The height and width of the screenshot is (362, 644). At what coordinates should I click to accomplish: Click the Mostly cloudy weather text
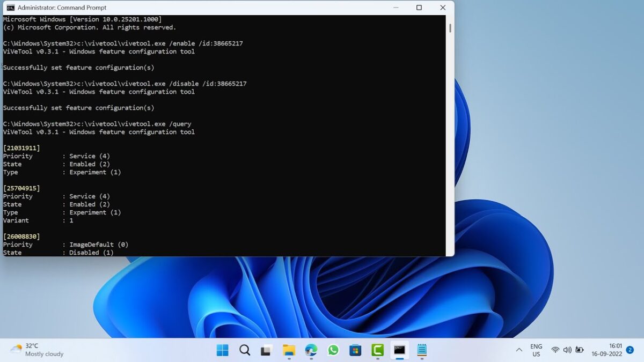45,354
